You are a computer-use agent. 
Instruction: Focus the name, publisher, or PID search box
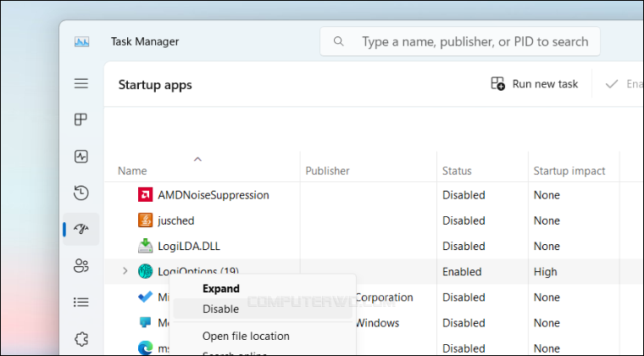pos(460,42)
